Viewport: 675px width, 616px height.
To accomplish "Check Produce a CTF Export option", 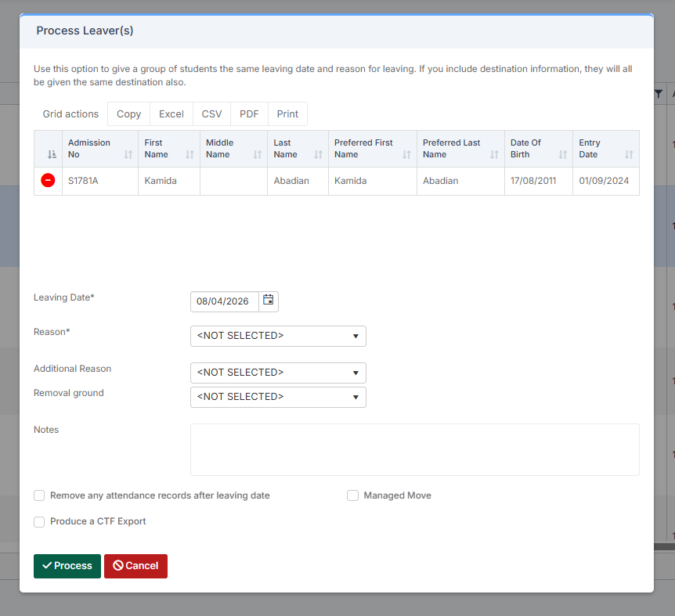I will click(39, 521).
